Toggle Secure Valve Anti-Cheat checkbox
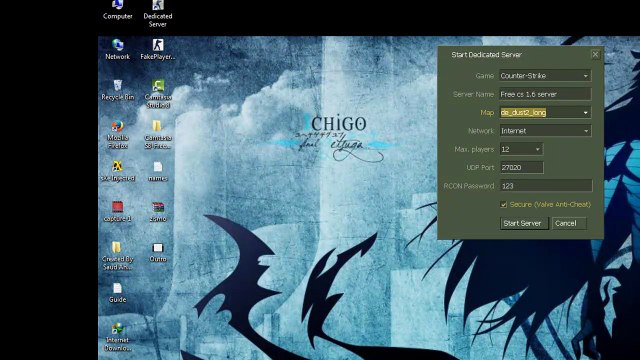The height and width of the screenshot is (360, 640). (504, 204)
